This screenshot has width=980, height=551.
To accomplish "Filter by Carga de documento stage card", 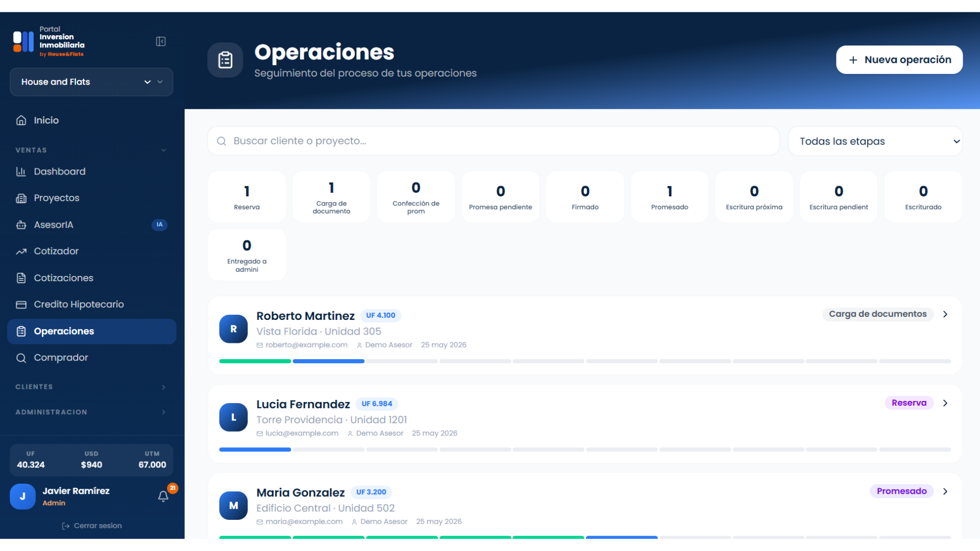I will [331, 196].
